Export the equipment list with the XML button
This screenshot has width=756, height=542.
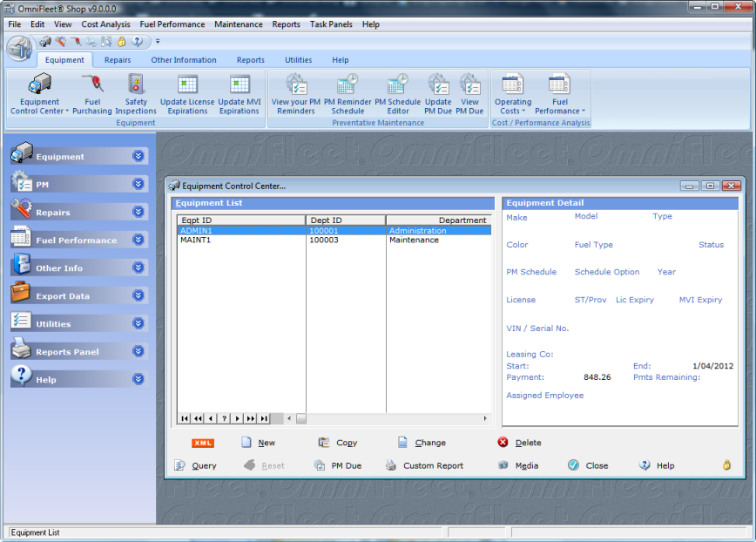202,443
